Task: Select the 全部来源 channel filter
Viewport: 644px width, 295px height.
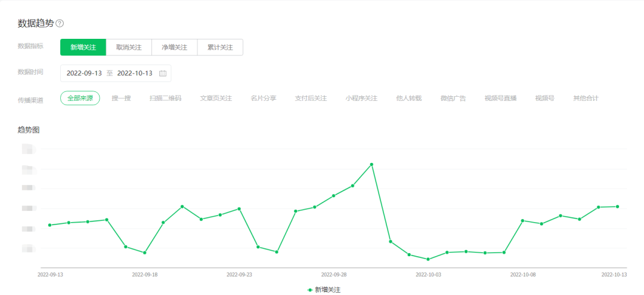Action: (x=80, y=99)
